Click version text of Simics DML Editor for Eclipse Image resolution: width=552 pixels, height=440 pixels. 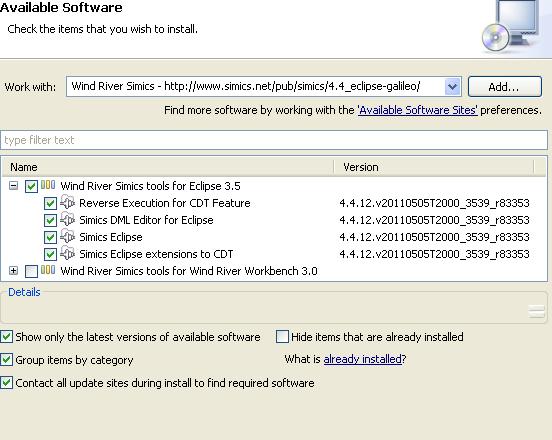tap(434, 220)
